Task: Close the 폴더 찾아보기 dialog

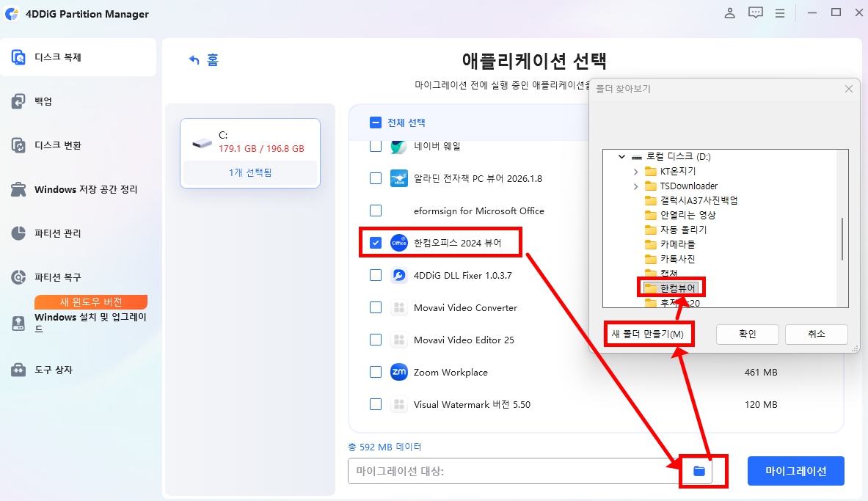Action: click(849, 89)
